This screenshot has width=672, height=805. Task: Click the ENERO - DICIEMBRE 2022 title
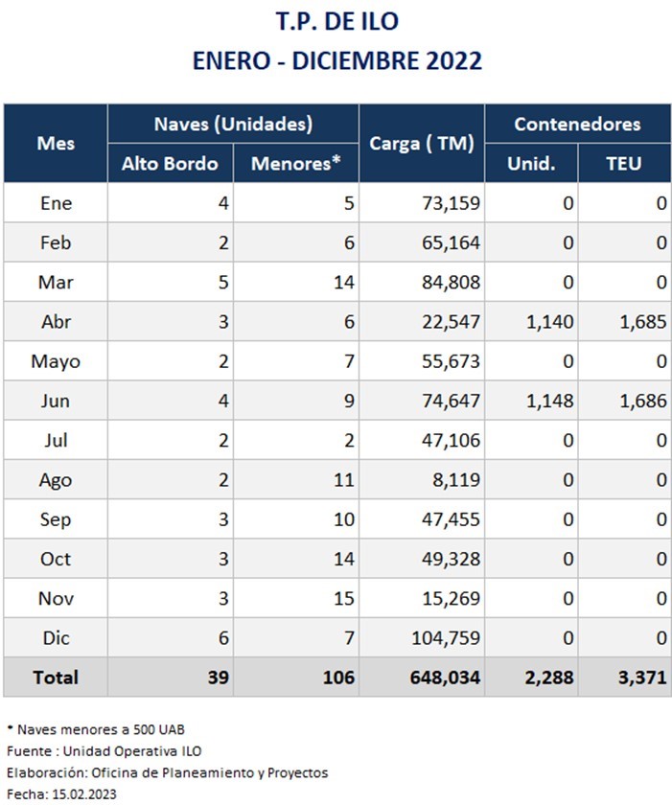337,60
